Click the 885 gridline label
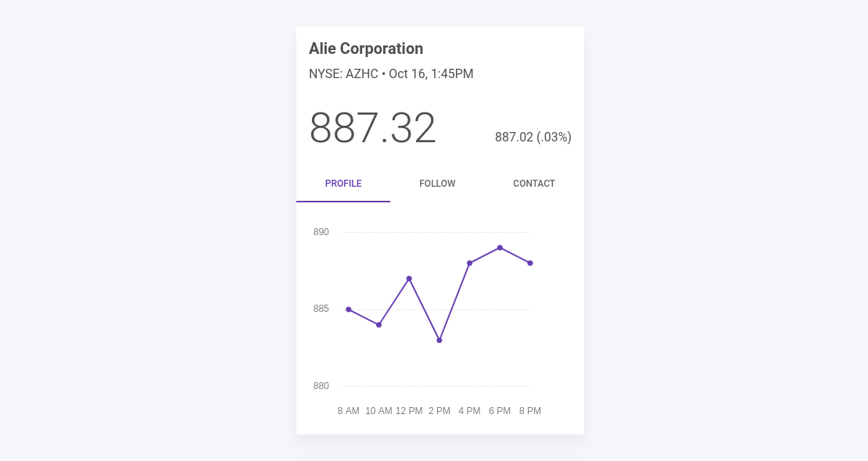The image size is (868, 461). [321, 309]
